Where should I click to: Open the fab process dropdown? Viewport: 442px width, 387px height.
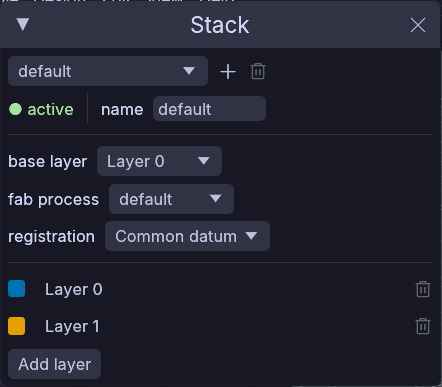point(171,199)
